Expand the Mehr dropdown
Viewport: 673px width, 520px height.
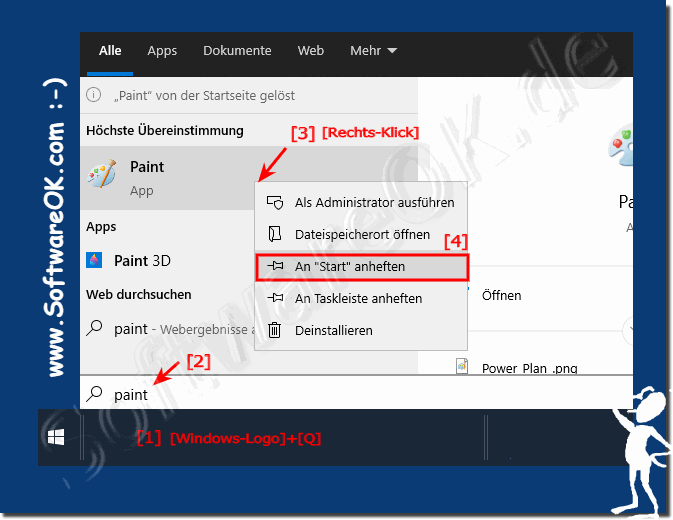pyautogui.click(x=373, y=51)
